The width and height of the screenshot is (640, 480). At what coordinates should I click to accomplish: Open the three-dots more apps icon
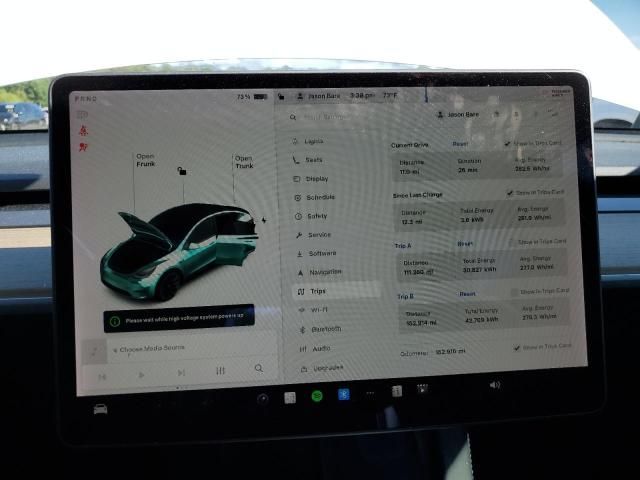369,394
